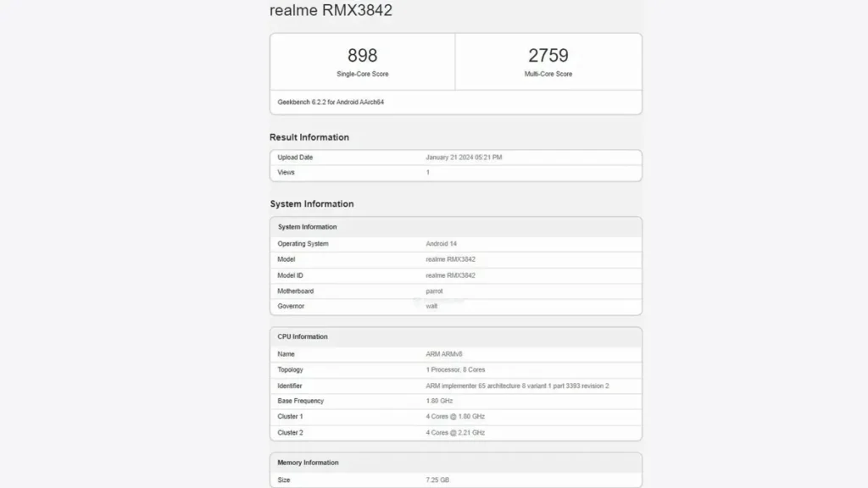Select the 'ARM implementer 65 architecture 8' identifier value
Viewport: 868px width, 488px height.
pyautogui.click(x=517, y=386)
